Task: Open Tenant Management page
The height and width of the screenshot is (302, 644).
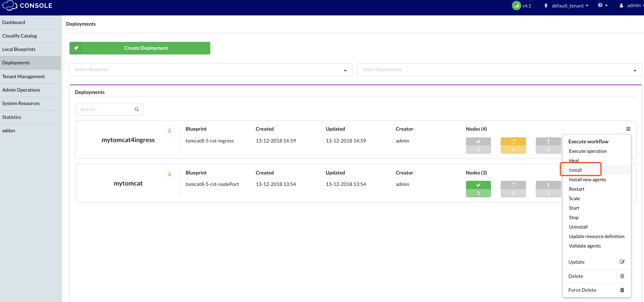Action: tap(31, 77)
